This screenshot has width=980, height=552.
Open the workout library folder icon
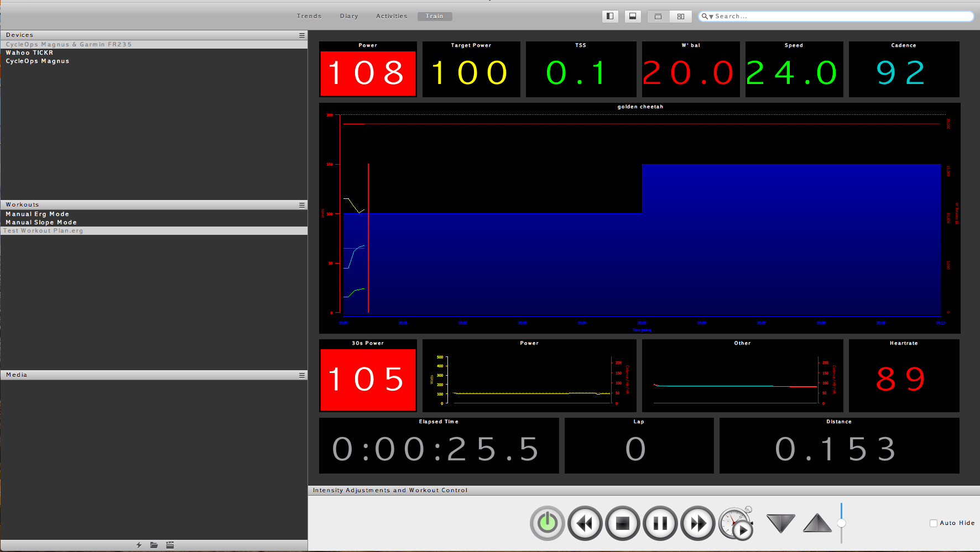154,545
